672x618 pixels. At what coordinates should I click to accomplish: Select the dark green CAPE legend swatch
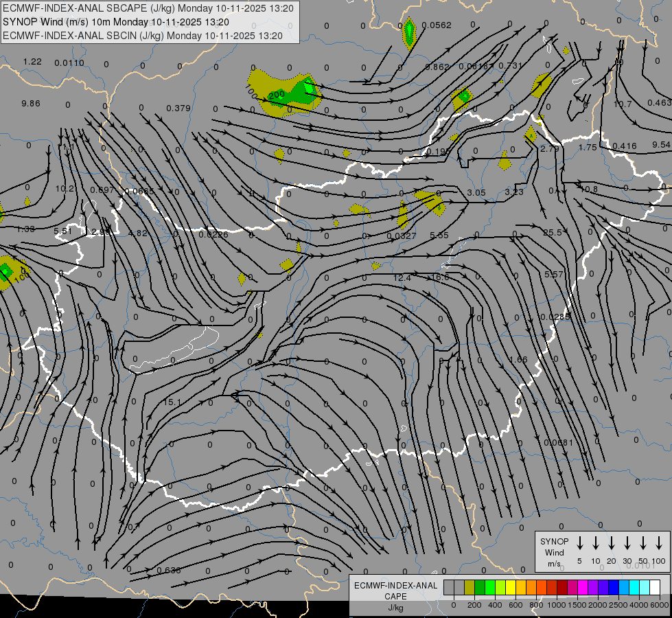[480, 588]
